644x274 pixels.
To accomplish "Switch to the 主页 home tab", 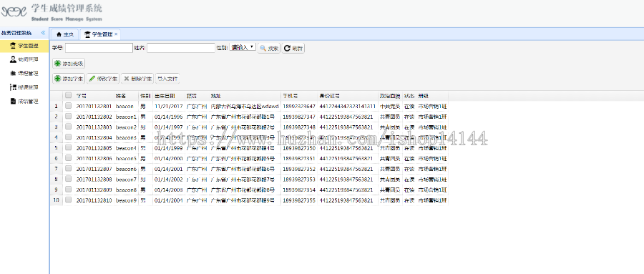I will [x=64, y=34].
